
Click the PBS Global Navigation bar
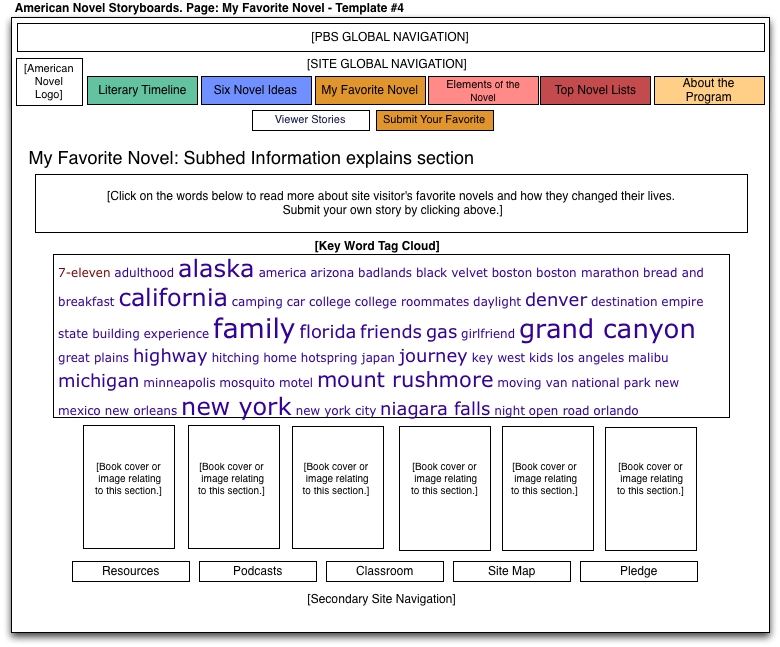tap(390, 38)
